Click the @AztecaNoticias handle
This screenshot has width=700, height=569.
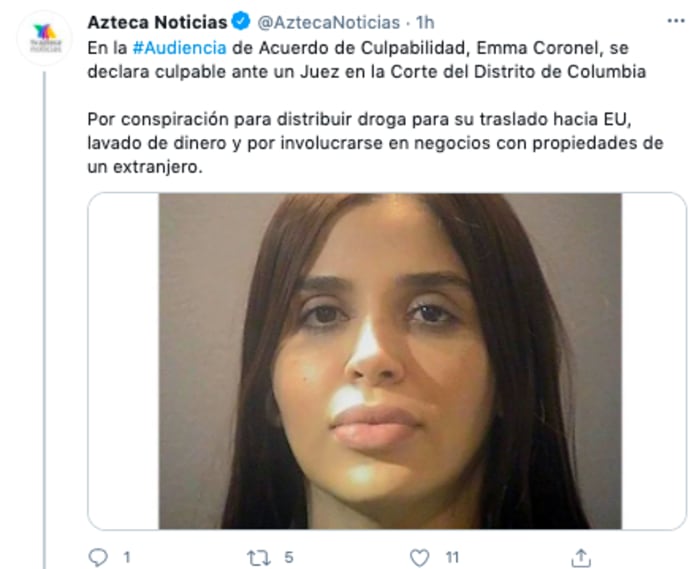click(329, 22)
